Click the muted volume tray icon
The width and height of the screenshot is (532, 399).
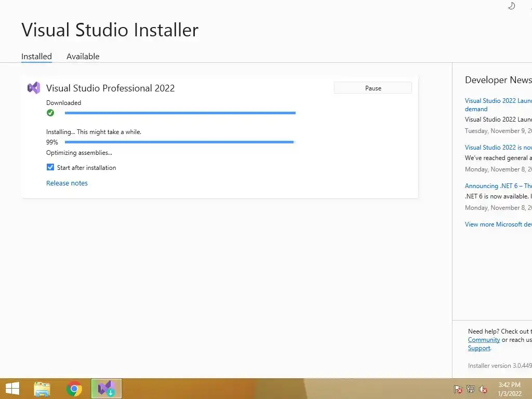pyautogui.click(x=483, y=389)
